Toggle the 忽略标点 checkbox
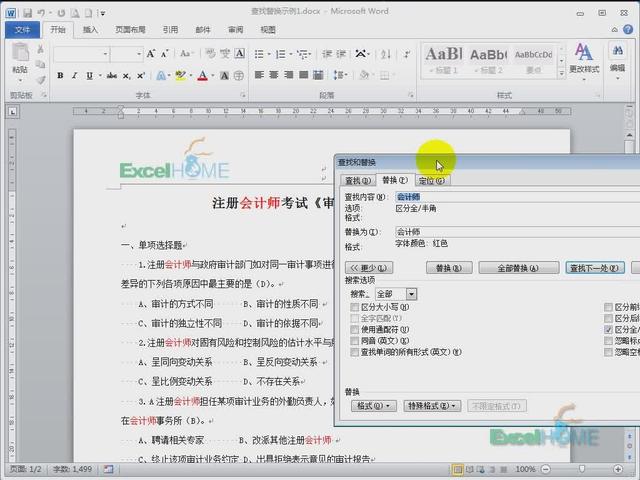 click(608, 341)
